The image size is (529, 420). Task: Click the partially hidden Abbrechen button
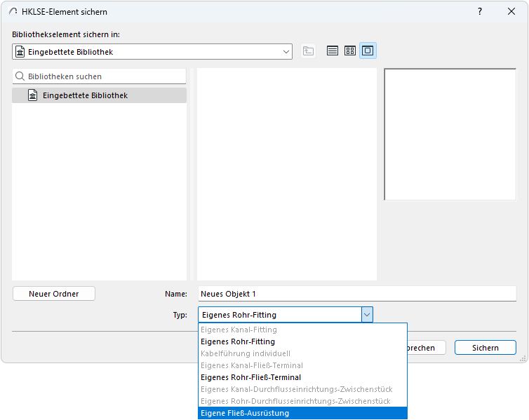427,348
